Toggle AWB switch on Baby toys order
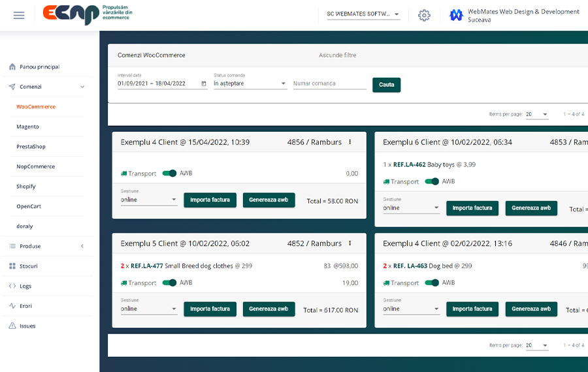The height and width of the screenshot is (372, 588). [x=432, y=181]
